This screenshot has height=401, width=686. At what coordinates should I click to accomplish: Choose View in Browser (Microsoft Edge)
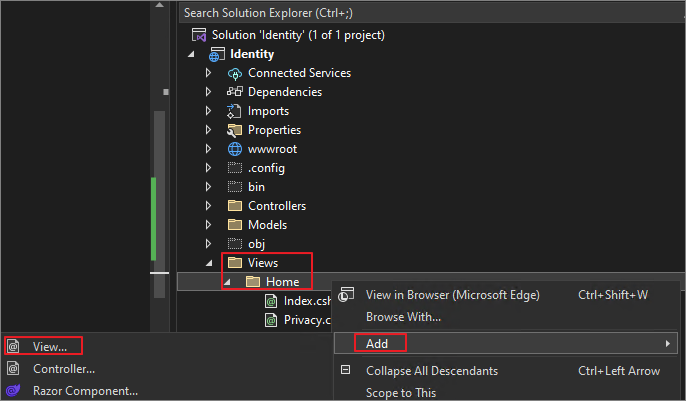tap(505, 295)
